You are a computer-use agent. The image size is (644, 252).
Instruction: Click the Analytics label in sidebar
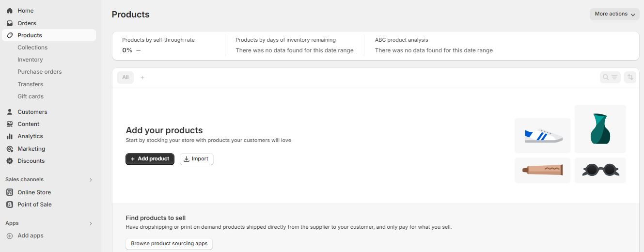[x=31, y=136]
